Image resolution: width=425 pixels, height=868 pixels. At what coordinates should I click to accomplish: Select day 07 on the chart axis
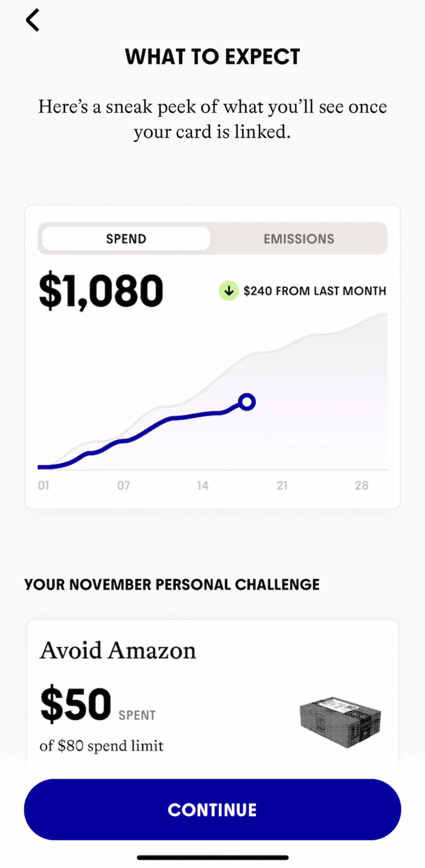click(123, 485)
